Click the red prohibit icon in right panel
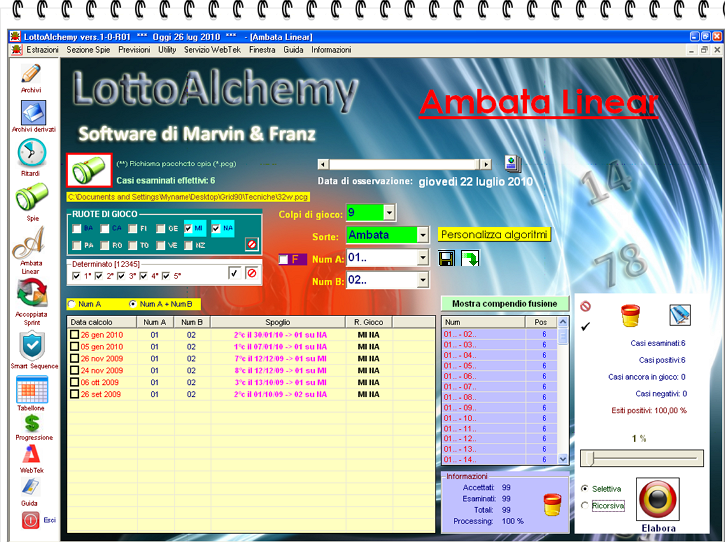The image size is (725, 542). click(585, 306)
